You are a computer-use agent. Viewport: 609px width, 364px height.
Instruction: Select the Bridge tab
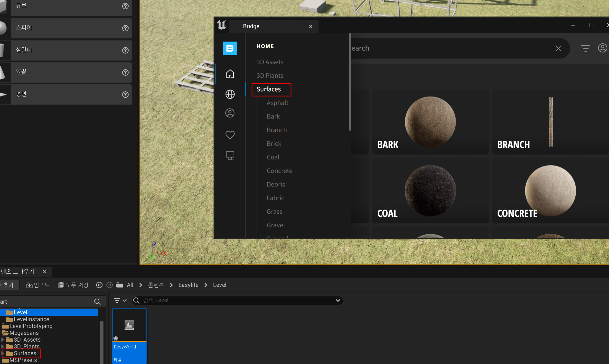pos(251,26)
